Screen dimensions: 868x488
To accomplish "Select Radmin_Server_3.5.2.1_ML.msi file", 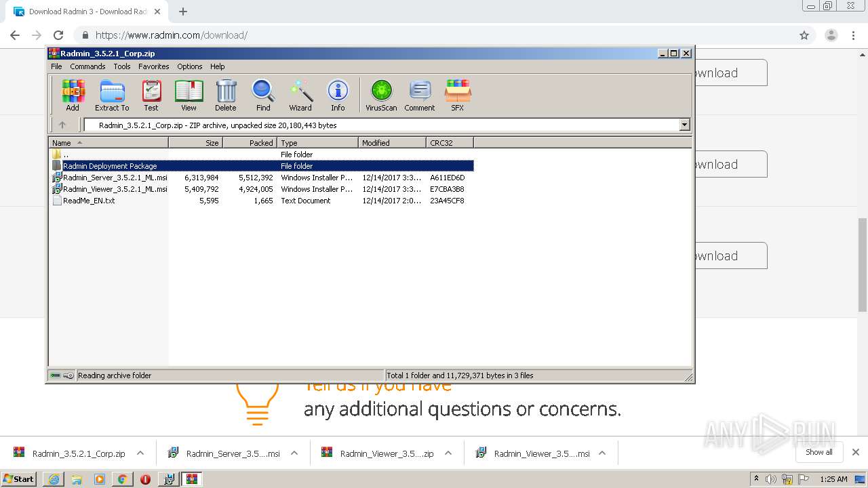I will 262,178.
